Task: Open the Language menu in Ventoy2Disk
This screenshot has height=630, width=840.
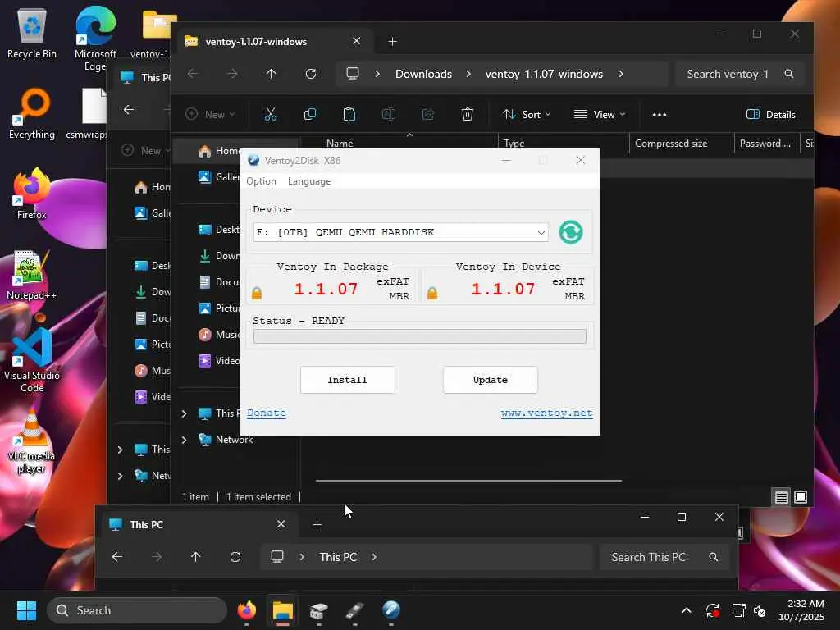Action: (x=309, y=181)
